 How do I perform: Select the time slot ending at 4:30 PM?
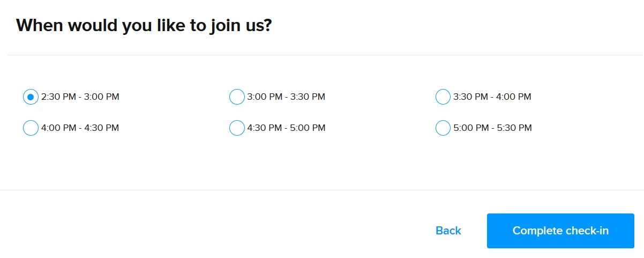pos(31,128)
